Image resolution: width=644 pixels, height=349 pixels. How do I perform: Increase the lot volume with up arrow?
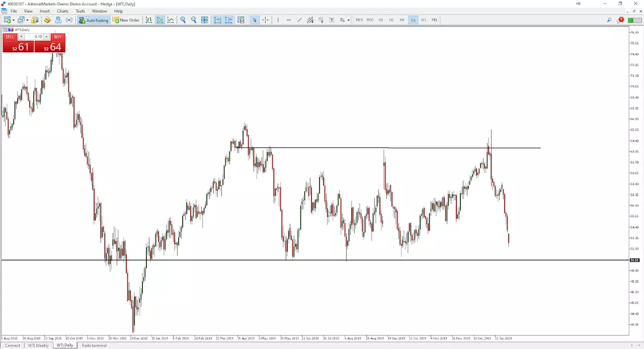coord(46,37)
